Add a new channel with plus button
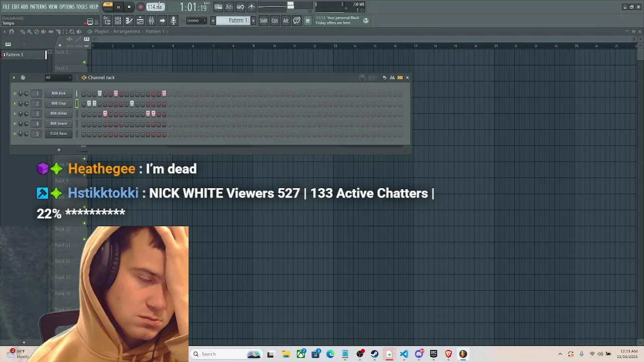The image size is (644, 362). click(58, 150)
